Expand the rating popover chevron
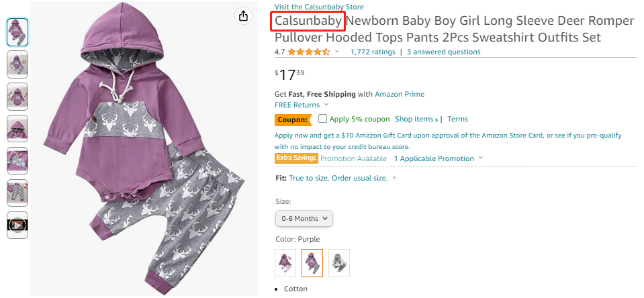Viewport: 644px width, 298px height. click(x=337, y=52)
